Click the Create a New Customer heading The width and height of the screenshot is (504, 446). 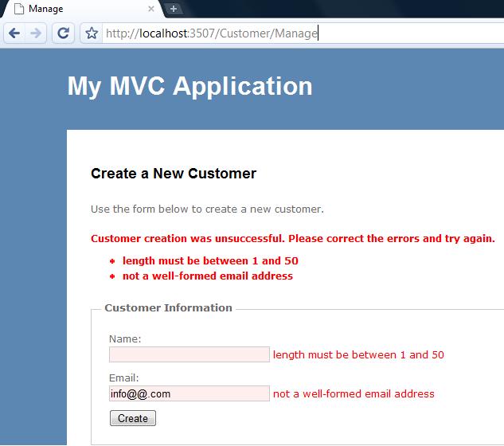click(x=174, y=174)
